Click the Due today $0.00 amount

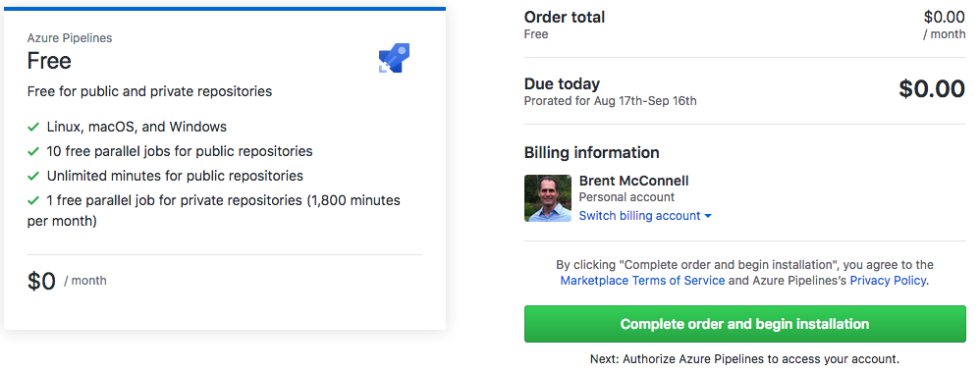pyautogui.click(x=932, y=89)
